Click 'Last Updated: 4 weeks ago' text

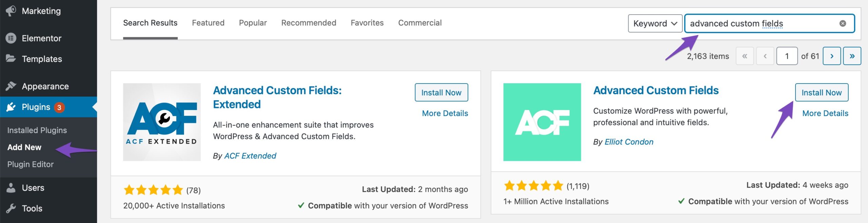click(797, 185)
